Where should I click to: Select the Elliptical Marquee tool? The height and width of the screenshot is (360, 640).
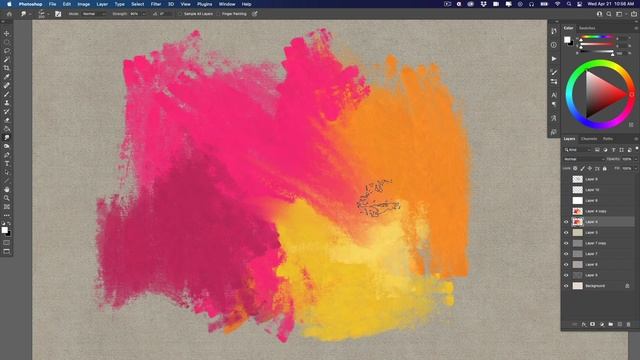7,42
